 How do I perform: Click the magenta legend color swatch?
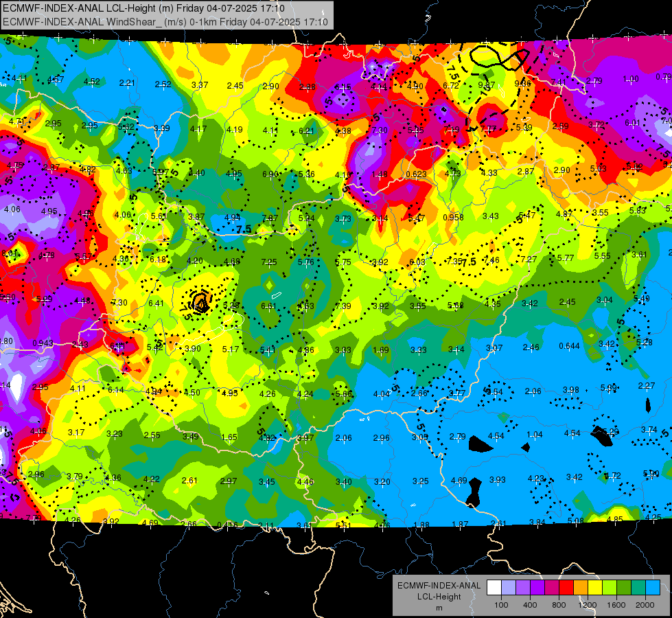point(552,588)
